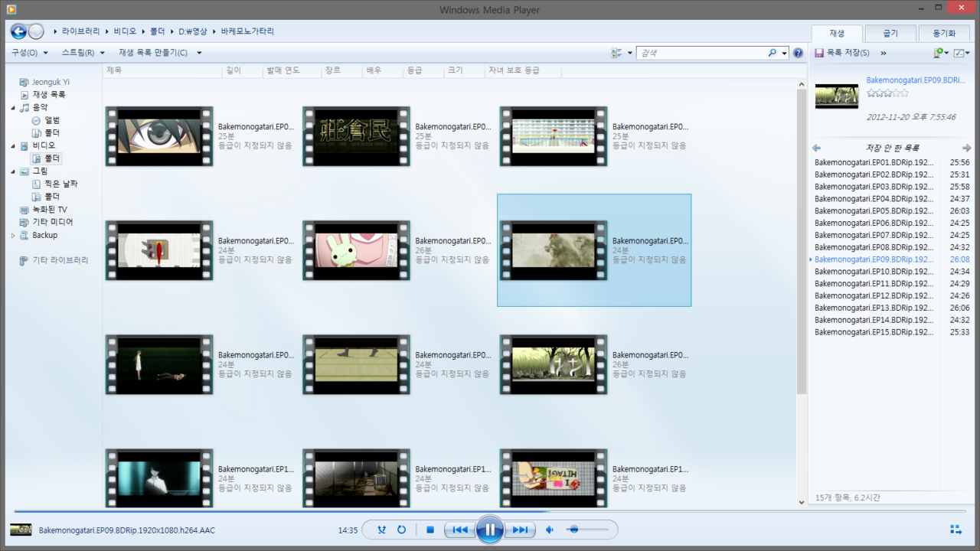The width and height of the screenshot is (980, 551).
Task: Toggle repeat playback
Action: point(401,530)
